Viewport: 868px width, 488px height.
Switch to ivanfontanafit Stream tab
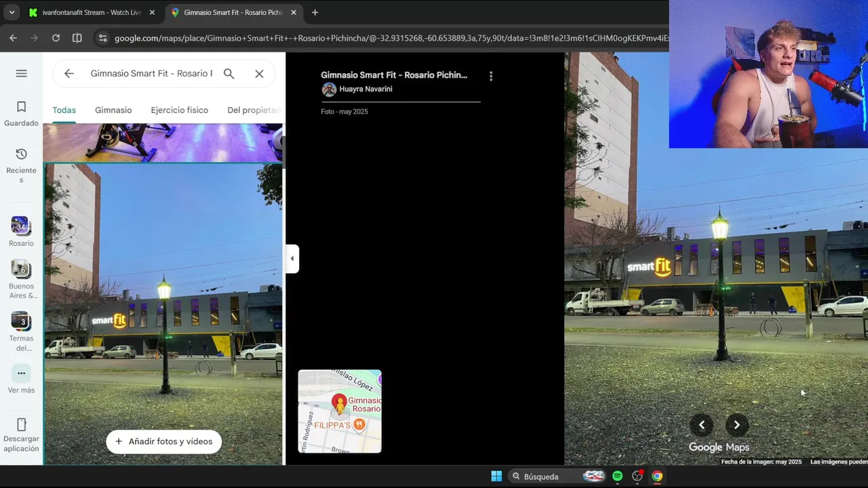92,12
